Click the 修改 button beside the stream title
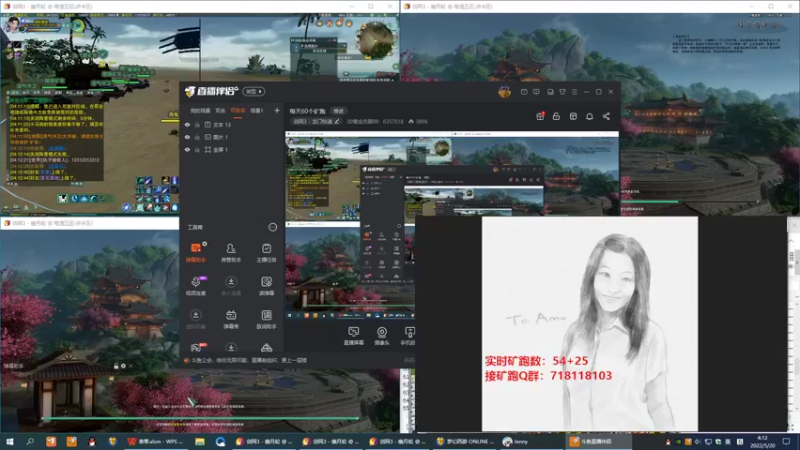 [x=339, y=111]
